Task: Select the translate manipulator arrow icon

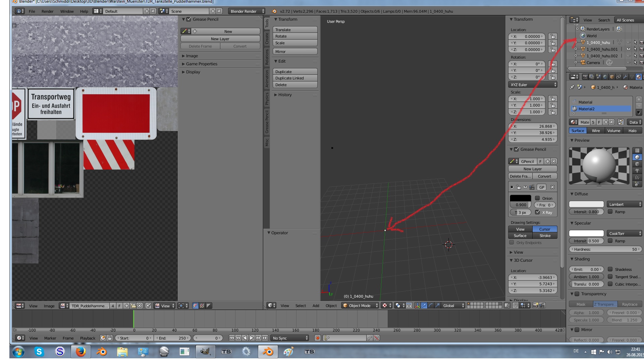Action: tap(424, 305)
